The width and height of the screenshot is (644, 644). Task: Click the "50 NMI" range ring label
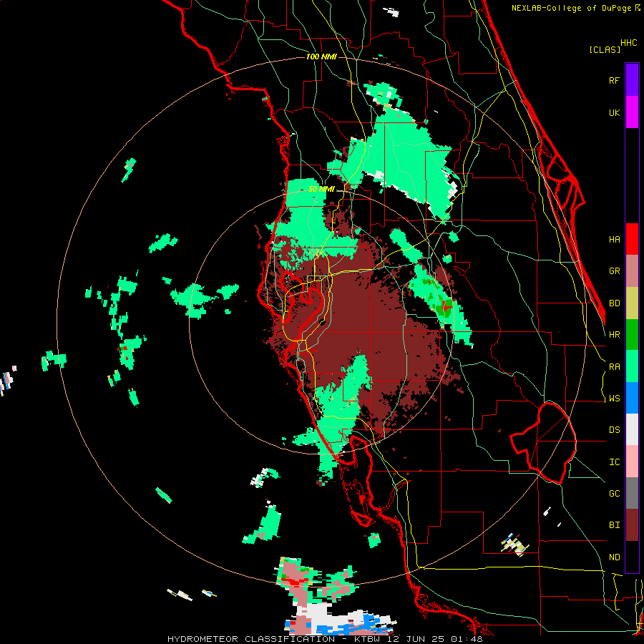(x=321, y=190)
